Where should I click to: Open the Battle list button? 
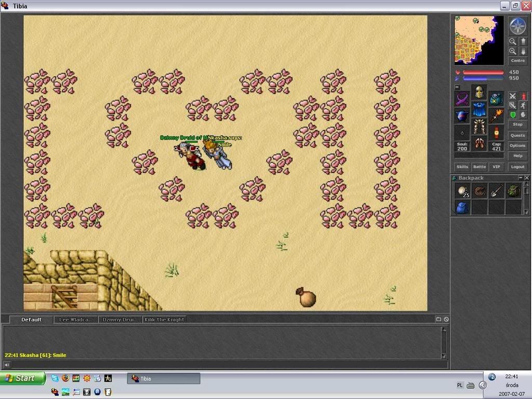(480, 167)
